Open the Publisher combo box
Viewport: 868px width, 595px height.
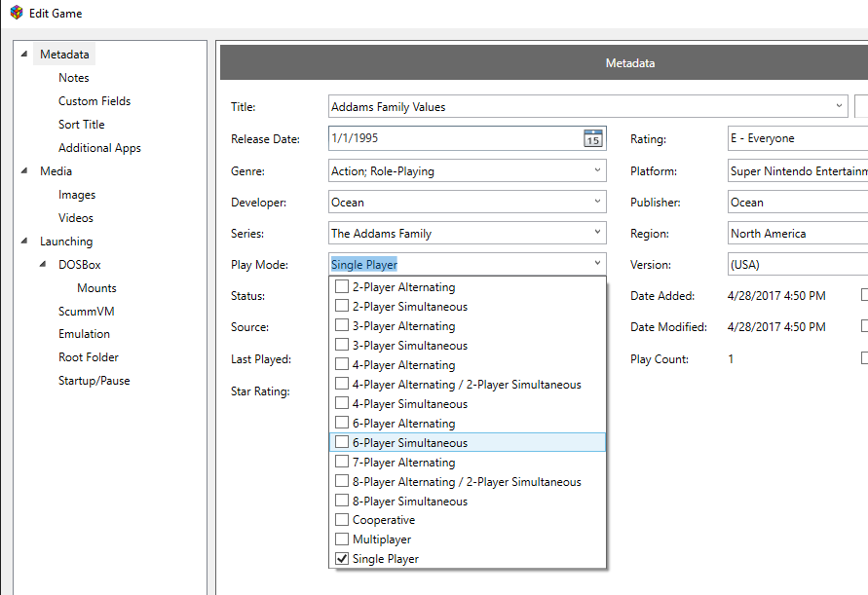(x=798, y=202)
